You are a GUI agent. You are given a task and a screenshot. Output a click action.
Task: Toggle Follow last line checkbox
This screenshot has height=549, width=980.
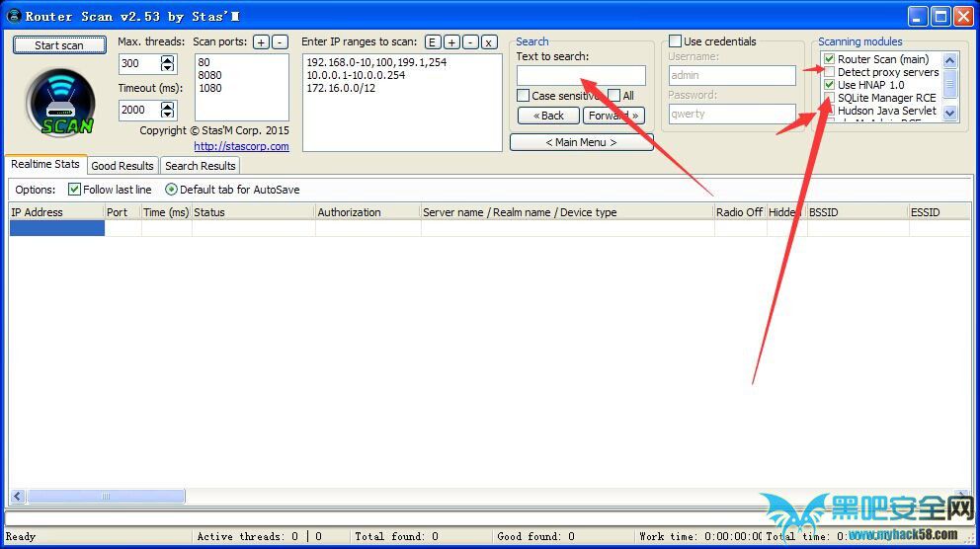tap(74, 190)
